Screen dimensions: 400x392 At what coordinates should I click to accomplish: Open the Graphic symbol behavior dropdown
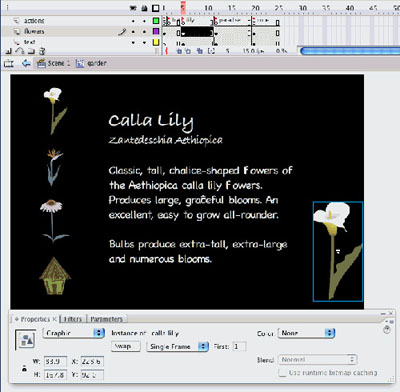pos(74,333)
